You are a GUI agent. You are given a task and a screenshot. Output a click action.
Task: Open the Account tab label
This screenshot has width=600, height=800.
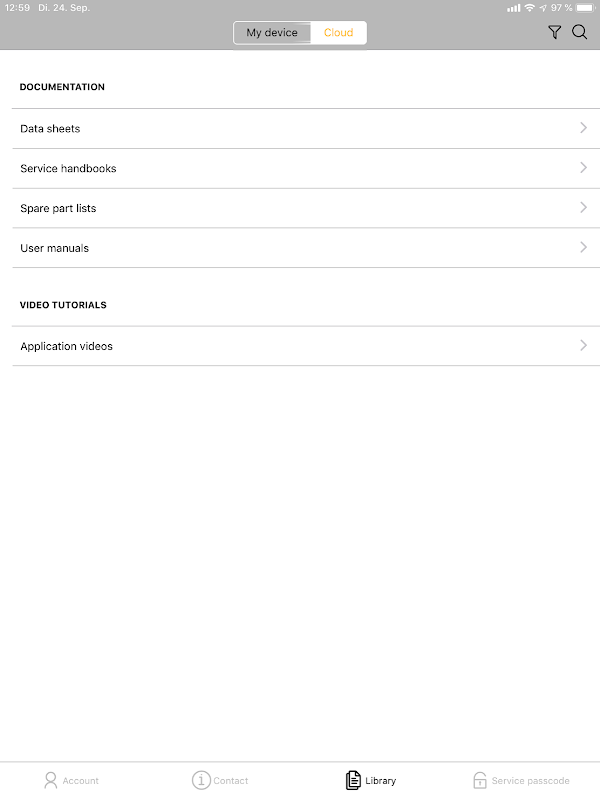pyautogui.click(x=81, y=781)
